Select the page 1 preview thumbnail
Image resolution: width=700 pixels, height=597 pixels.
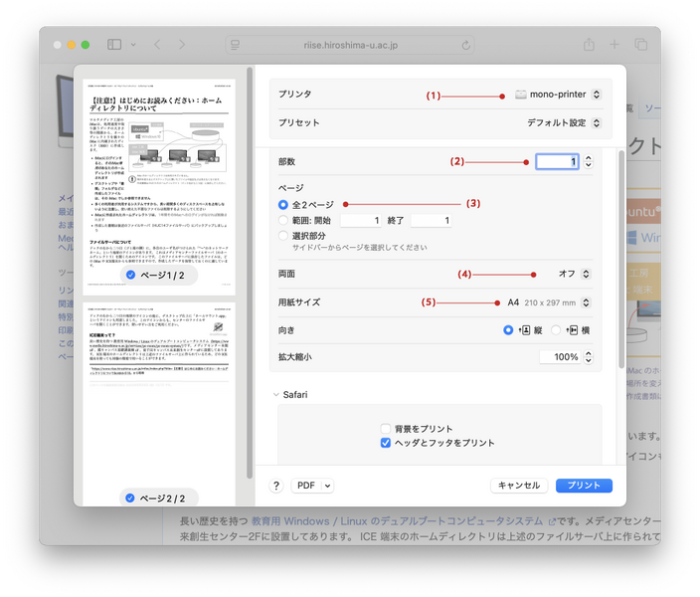tap(159, 179)
